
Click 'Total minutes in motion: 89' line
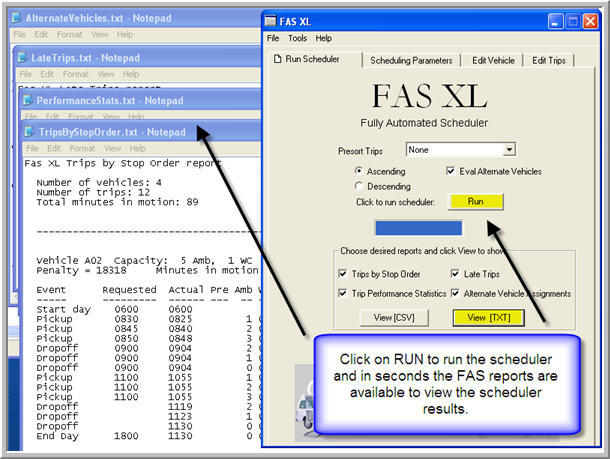117,202
